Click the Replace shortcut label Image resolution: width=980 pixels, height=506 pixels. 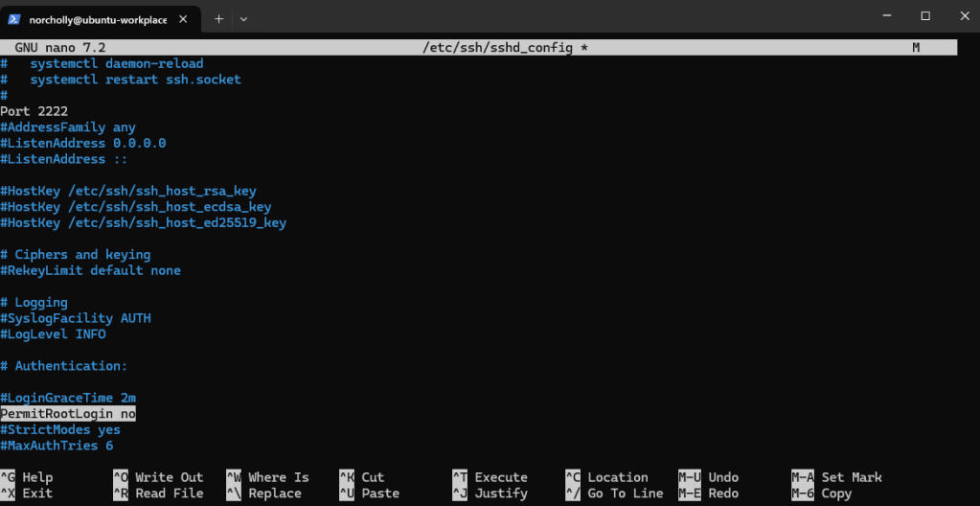[274, 494]
